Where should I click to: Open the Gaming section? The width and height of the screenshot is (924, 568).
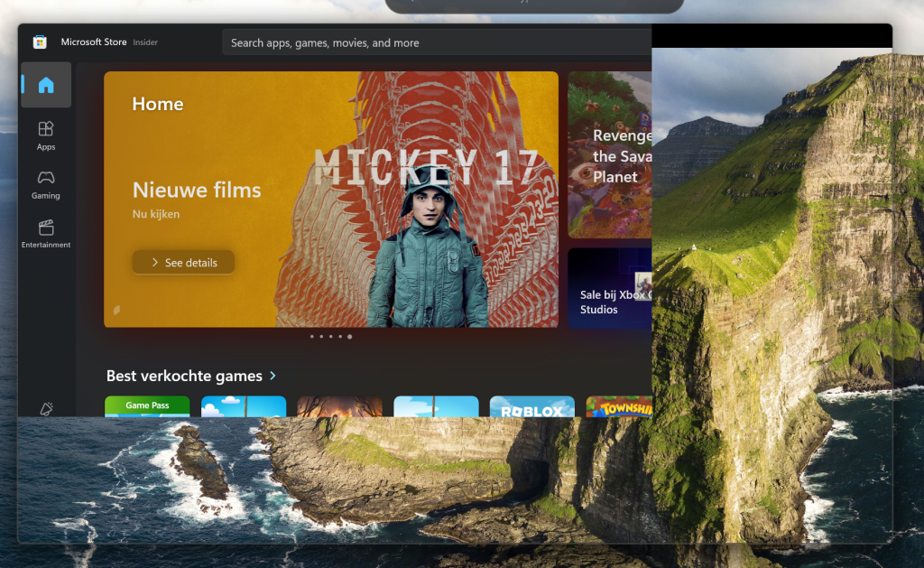tap(46, 184)
